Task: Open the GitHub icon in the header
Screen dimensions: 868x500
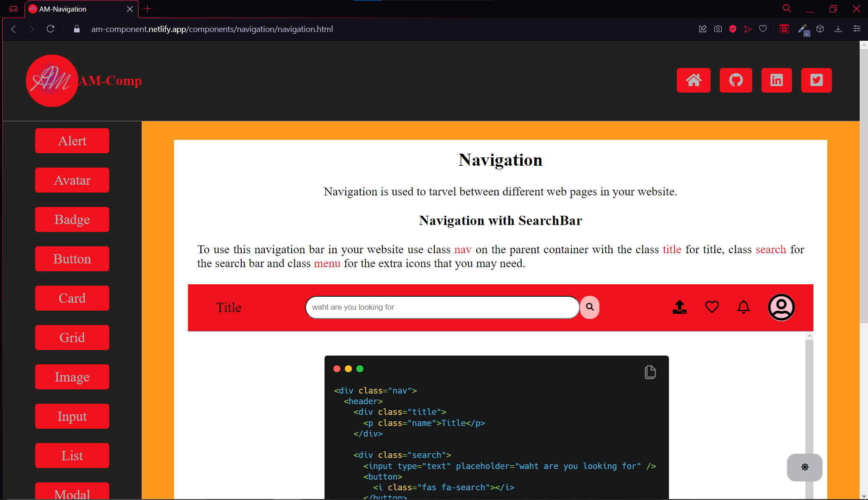Action: pos(736,80)
